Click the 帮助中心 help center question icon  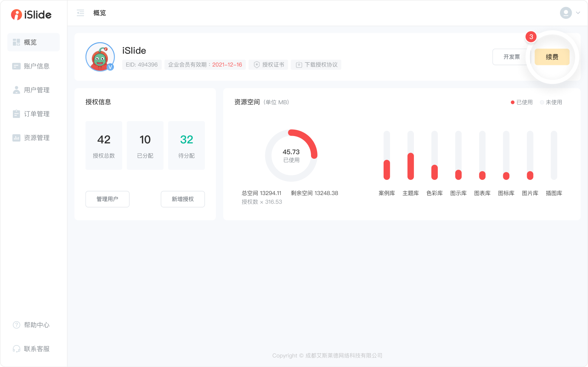[x=16, y=325]
